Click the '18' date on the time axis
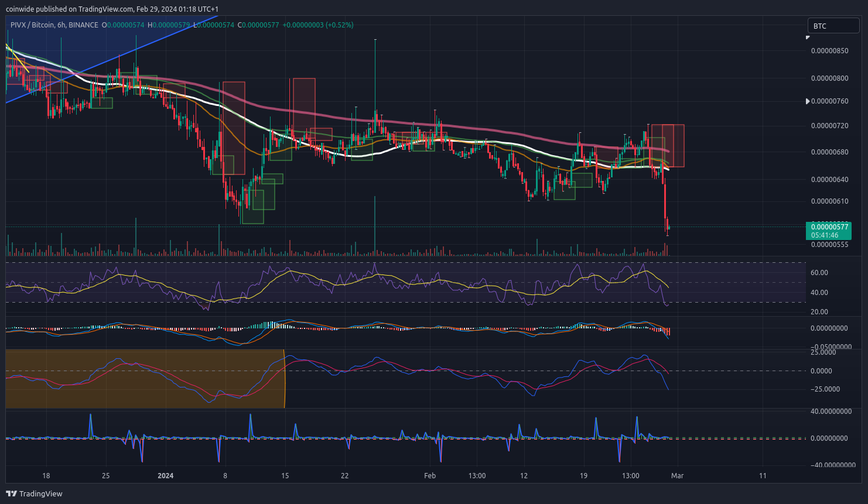 [x=46, y=476]
